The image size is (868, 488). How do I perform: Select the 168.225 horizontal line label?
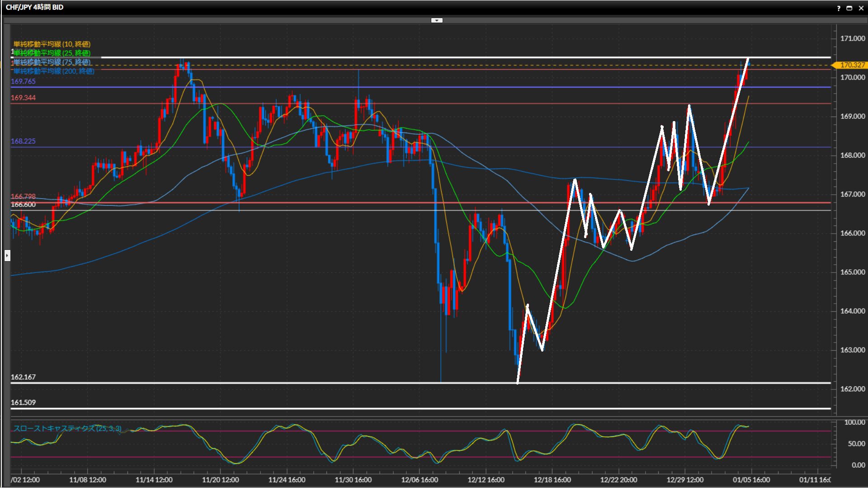coord(23,141)
